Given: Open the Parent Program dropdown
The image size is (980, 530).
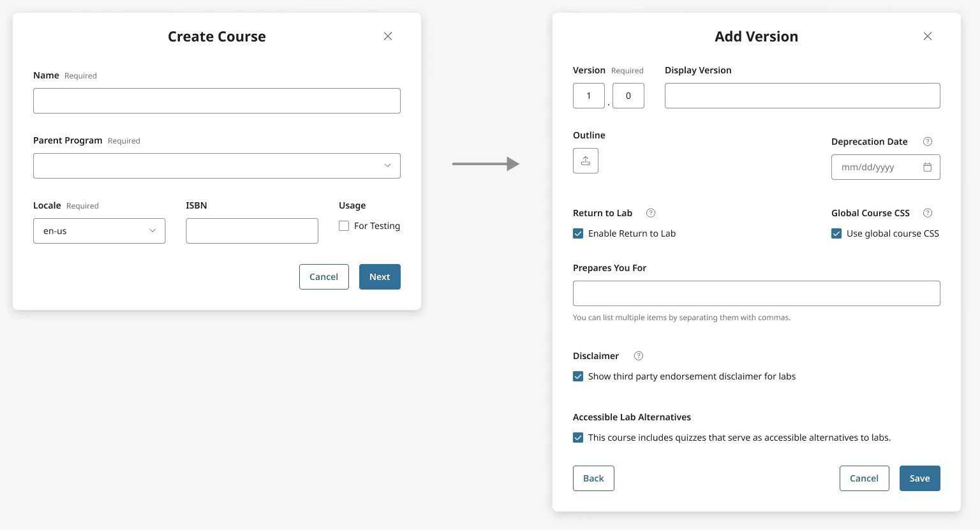Looking at the screenshot, I should (217, 166).
